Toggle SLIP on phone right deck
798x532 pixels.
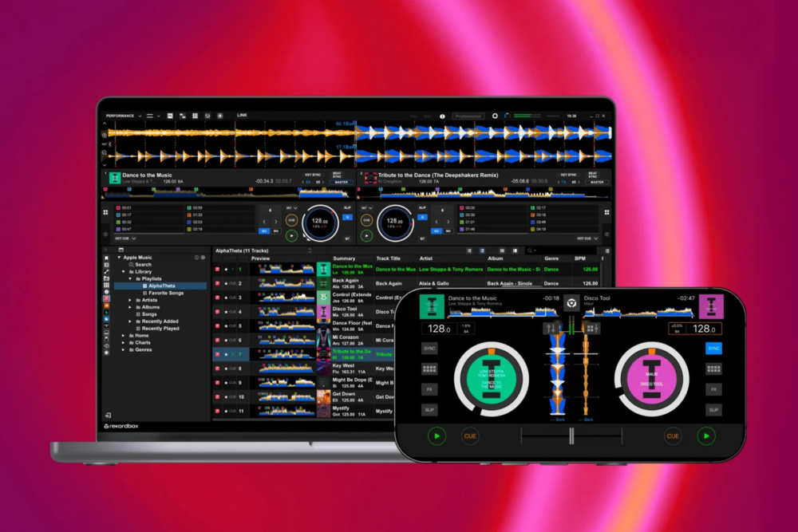click(713, 410)
